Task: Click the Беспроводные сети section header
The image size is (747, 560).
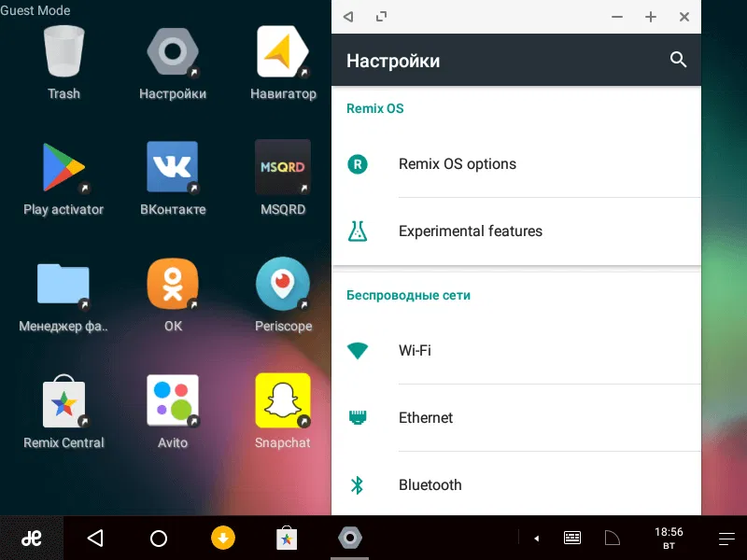Action: (408, 295)
